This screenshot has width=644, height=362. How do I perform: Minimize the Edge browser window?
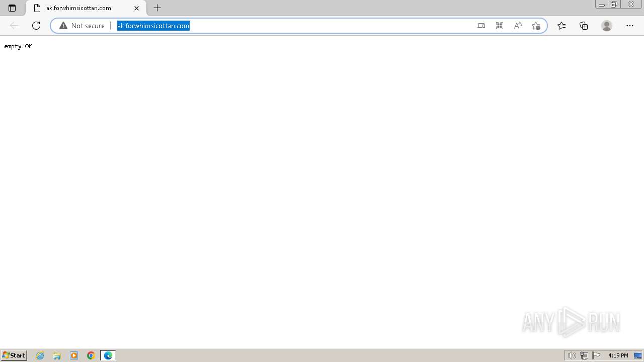[602, 5]
